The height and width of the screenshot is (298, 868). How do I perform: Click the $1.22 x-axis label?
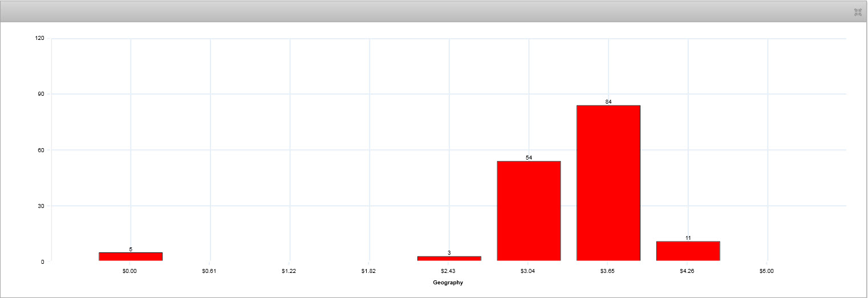pyautogui.click(x=289, y=271)
